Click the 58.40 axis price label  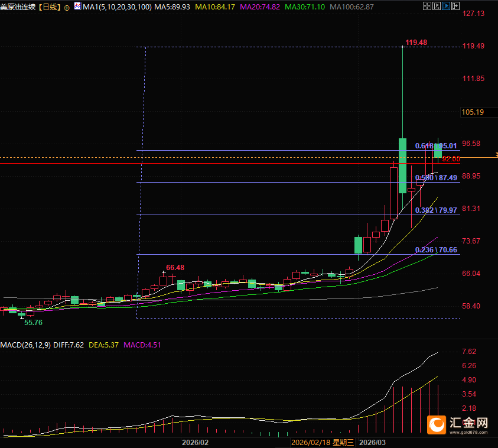471,306
